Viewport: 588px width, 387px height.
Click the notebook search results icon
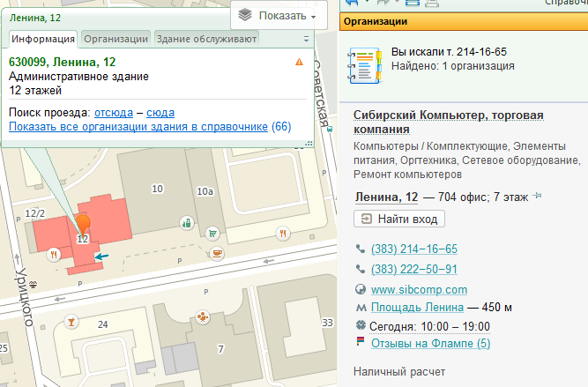[365, 65]
